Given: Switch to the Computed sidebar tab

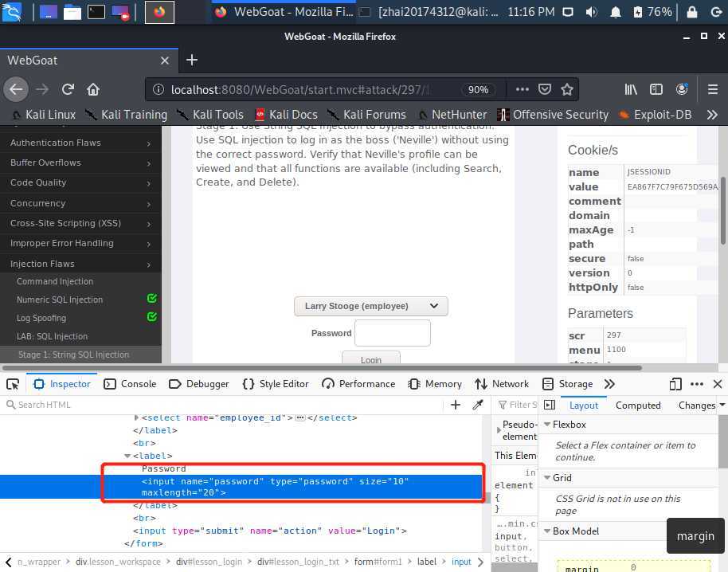Looking at the screenshot, I should (x=638, y=405).
